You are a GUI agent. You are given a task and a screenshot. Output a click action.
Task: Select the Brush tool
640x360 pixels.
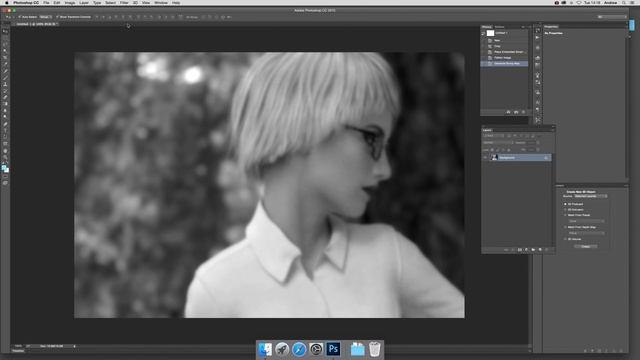pos(5,77)
